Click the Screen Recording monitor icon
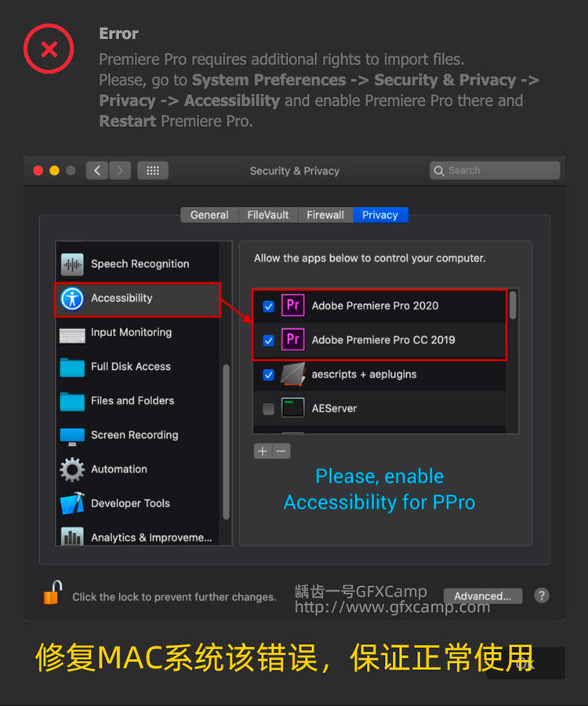Image resolution: width=588 pixels, height=706 pixels. point(72,436)
